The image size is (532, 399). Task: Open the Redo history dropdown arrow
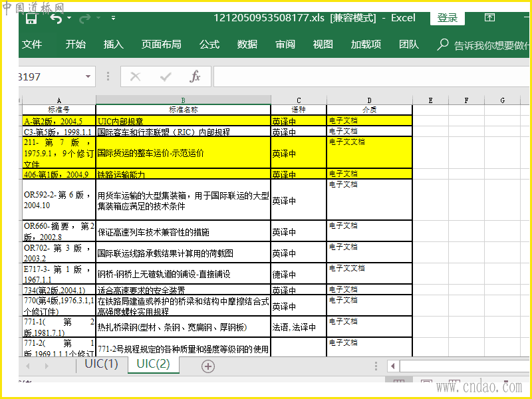(x=98, y=18)
